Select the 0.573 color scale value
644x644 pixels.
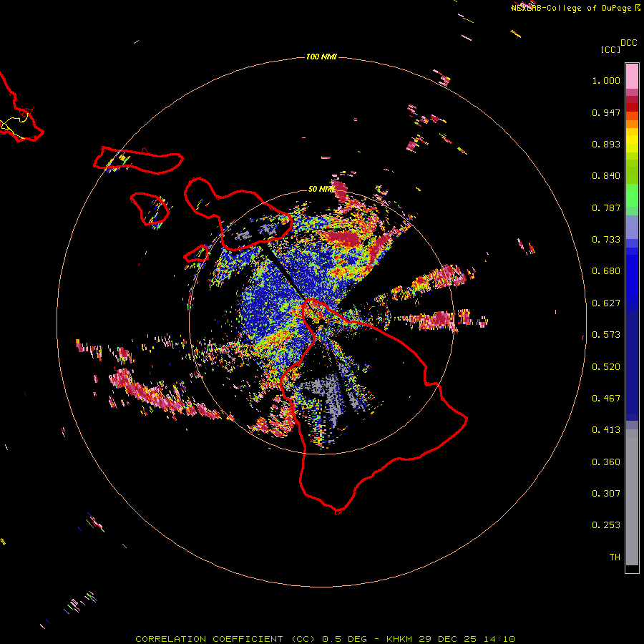pyautogui.click(x=606, y=335)
